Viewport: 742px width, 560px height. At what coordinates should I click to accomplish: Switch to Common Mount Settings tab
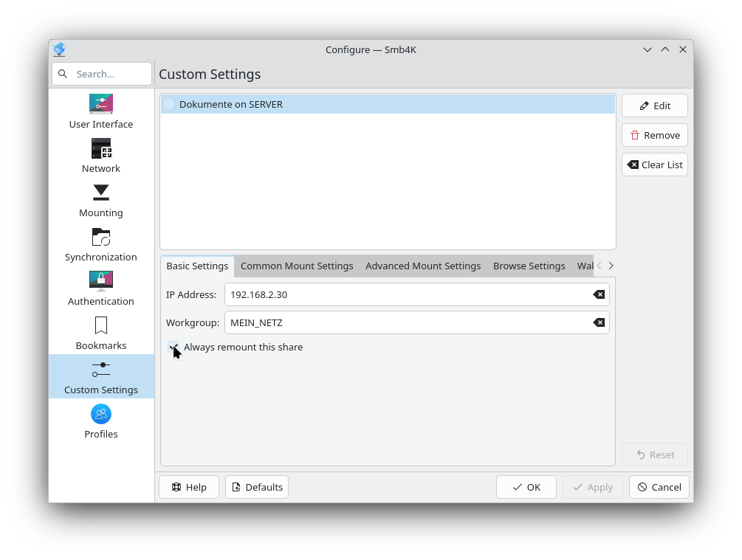(x=297, y=266)
